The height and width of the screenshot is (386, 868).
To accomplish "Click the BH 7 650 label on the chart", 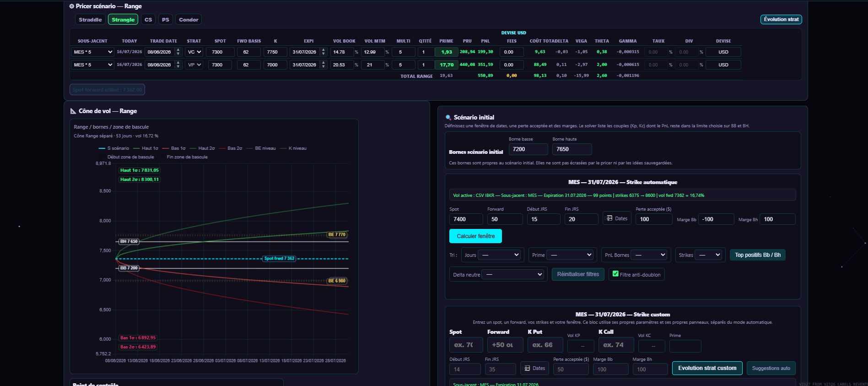I will (x=129, y=241).
